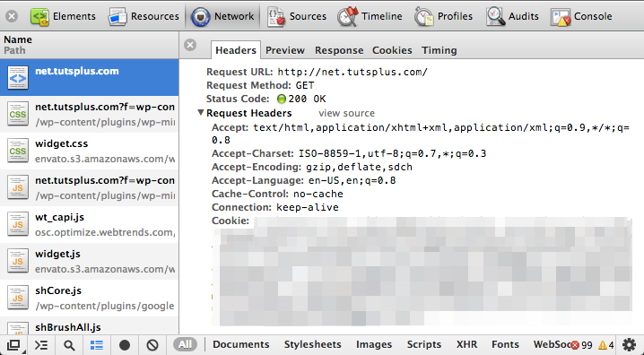The height and width of the screenshot is (355, 644).
Task: Open the Audits panel
Action: [512, 16]
